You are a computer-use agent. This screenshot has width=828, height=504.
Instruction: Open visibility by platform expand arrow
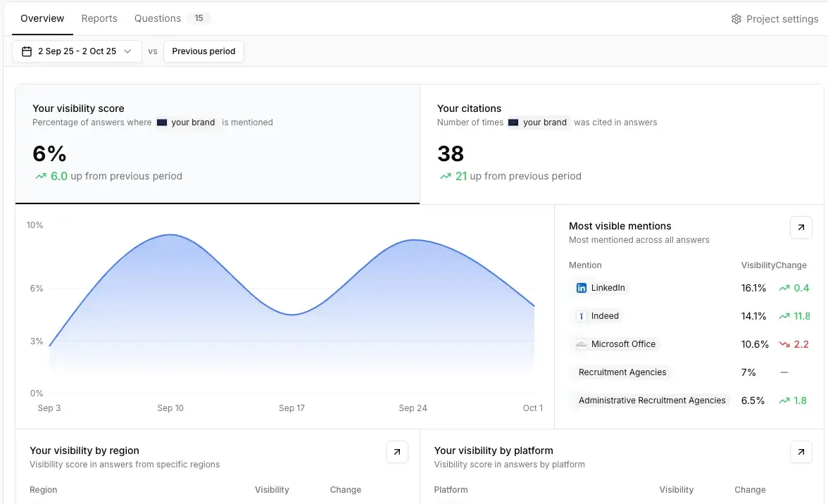point(801,453)
